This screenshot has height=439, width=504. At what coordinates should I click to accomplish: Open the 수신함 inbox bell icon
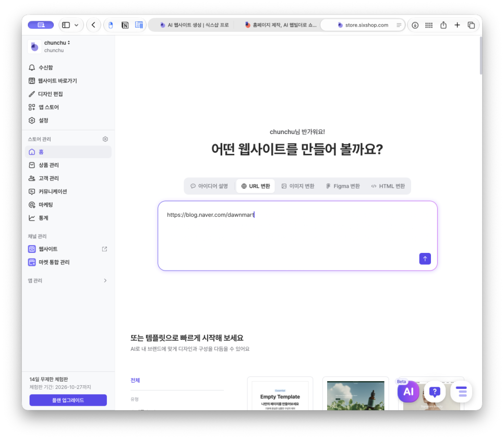pyautogui.click(x=32, y=67)
